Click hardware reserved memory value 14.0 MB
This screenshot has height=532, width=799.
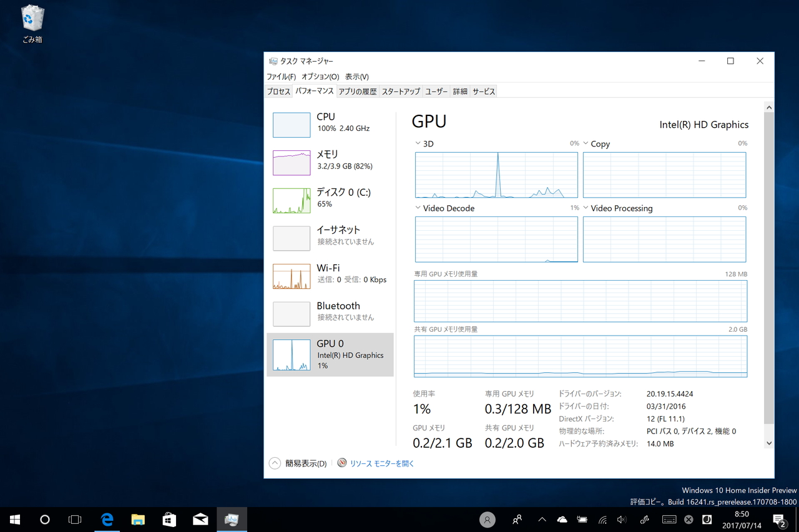pos(660,444)
